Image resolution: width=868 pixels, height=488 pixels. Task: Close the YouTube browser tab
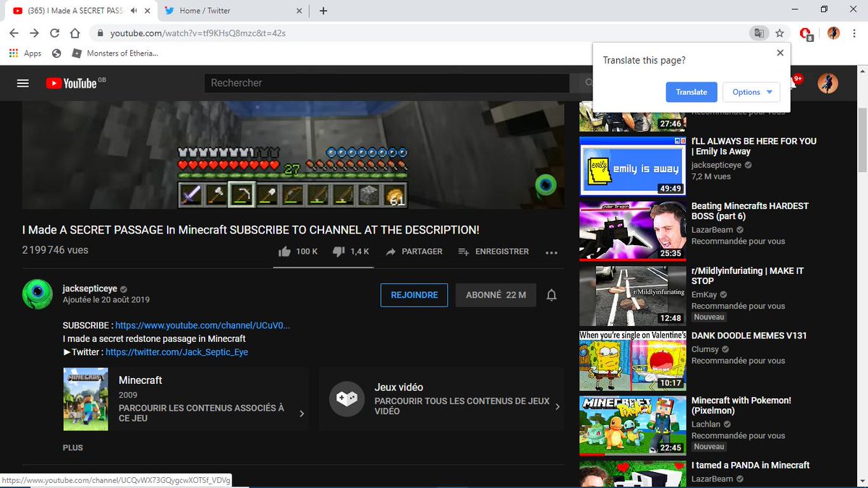click(147, 11)
